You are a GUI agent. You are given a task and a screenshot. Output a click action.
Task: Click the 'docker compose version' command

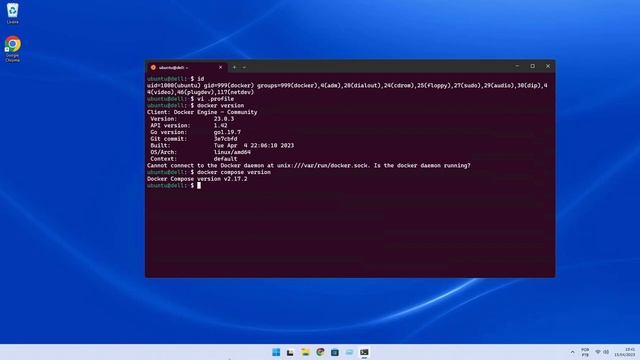click(x=234, y=172)
